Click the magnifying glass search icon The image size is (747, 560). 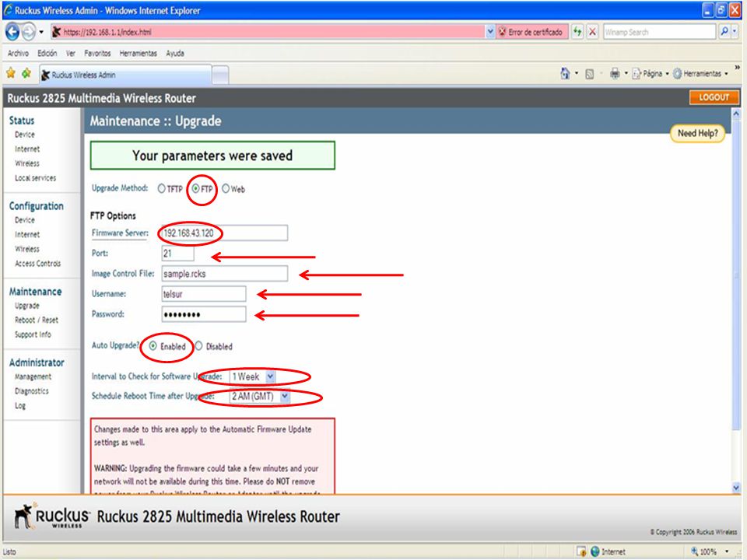(x=724, y=31)
